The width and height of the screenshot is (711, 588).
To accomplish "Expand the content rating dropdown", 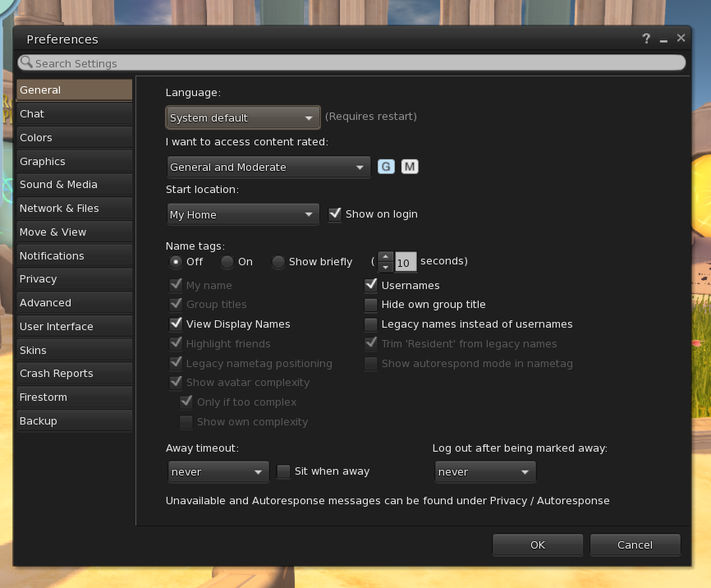I will point(268,167).
